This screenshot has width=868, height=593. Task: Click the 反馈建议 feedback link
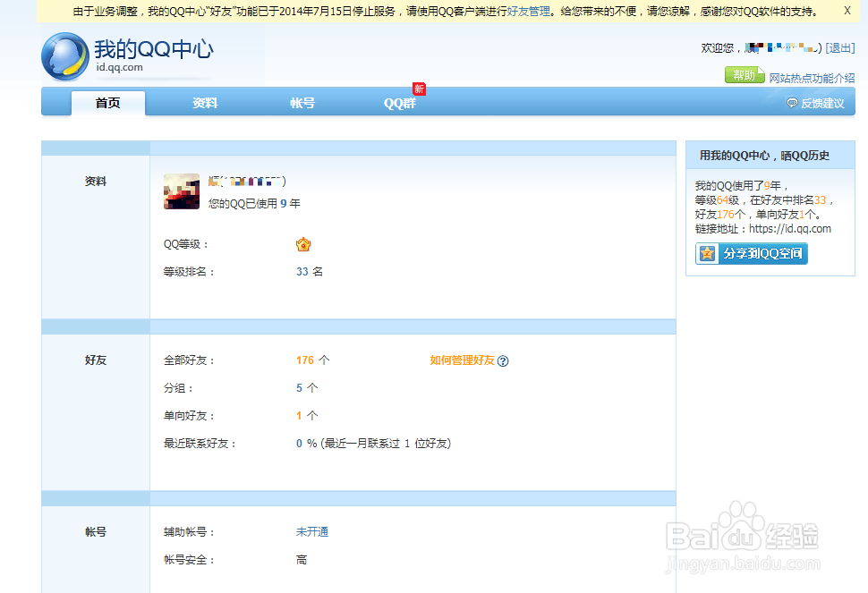click(822, 104)
